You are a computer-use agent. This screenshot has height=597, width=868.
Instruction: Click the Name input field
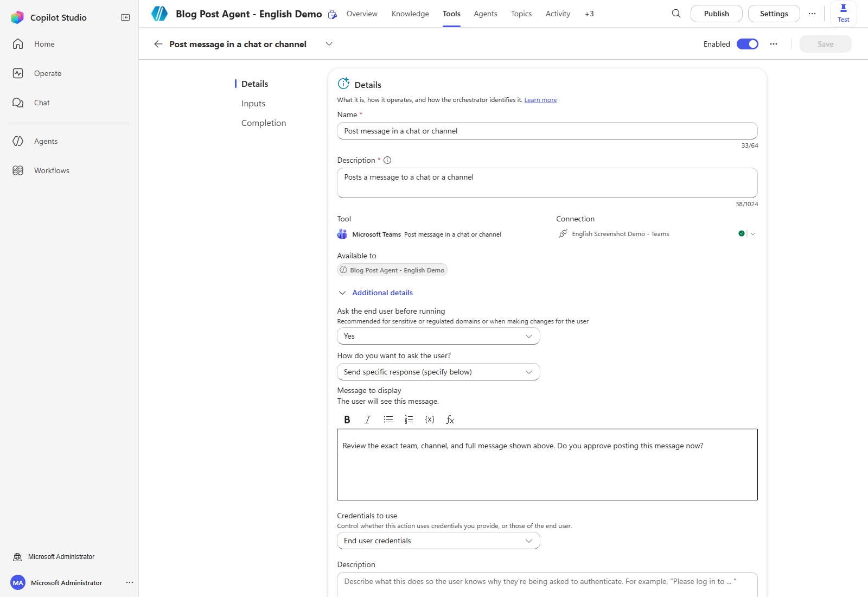tap(547, 131)
